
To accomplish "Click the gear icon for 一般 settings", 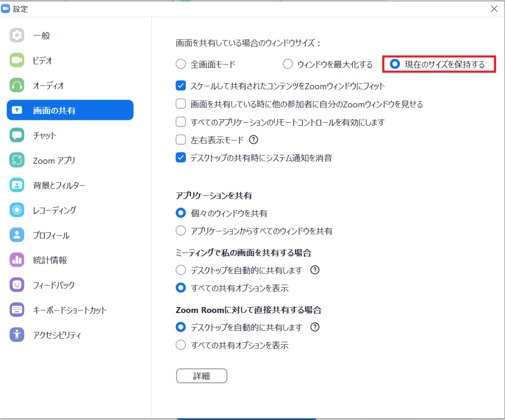I will tap(17, 35).
